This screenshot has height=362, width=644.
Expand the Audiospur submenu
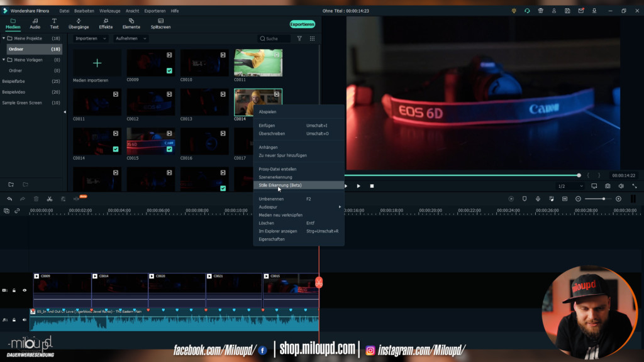coord(299,207)
